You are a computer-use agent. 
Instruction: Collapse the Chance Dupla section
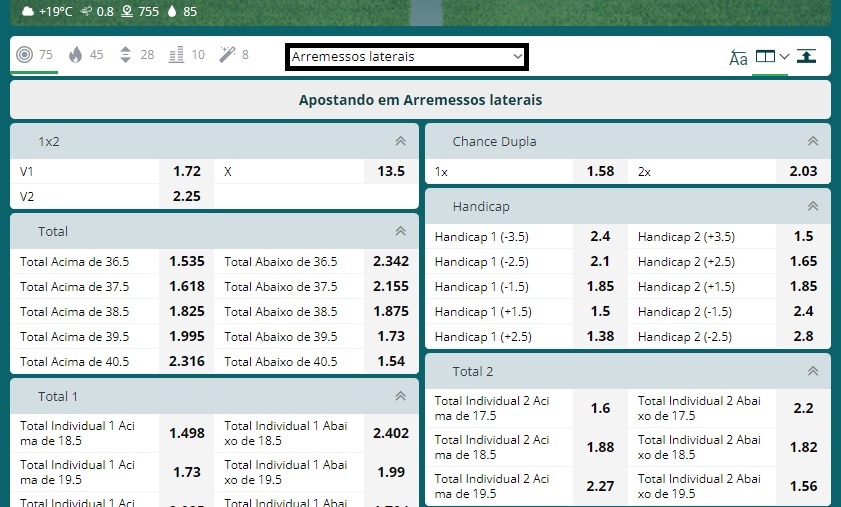coord(812,142)
